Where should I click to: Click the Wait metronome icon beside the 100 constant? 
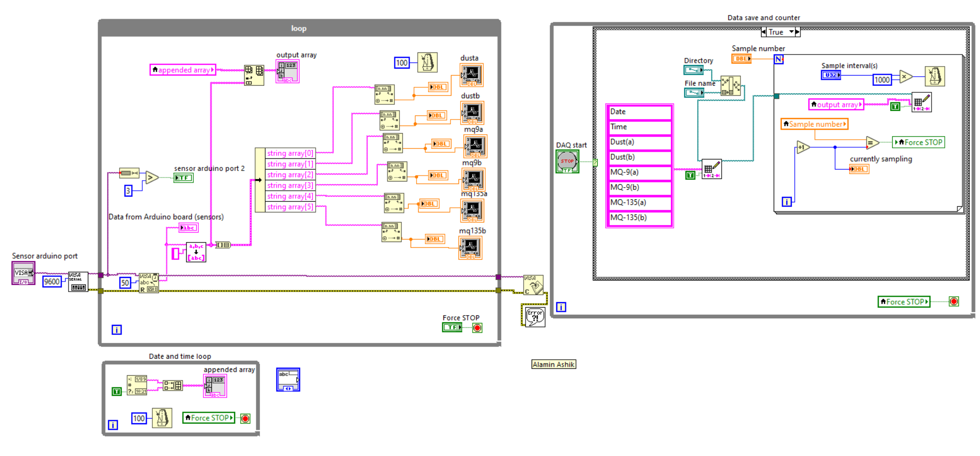pyautogui.click(x=427, y=63)
